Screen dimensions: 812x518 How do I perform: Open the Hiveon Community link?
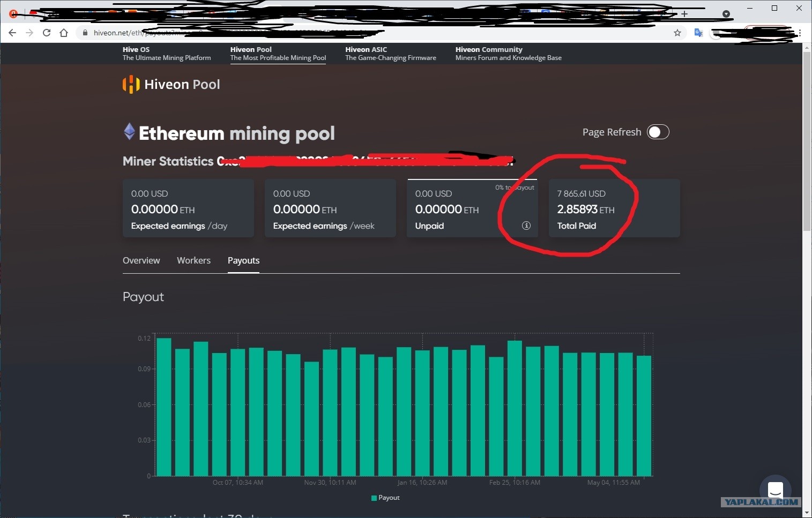point(509,54)
